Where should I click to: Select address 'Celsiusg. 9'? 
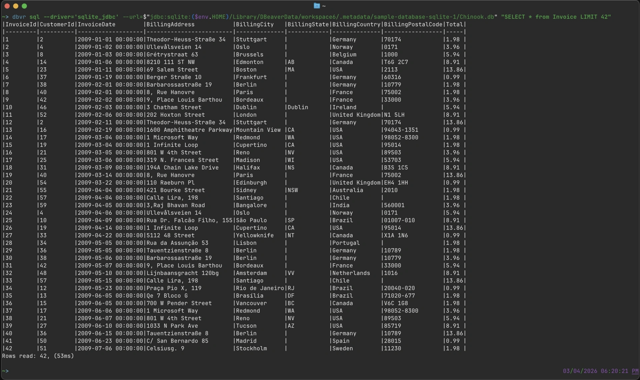165,349
